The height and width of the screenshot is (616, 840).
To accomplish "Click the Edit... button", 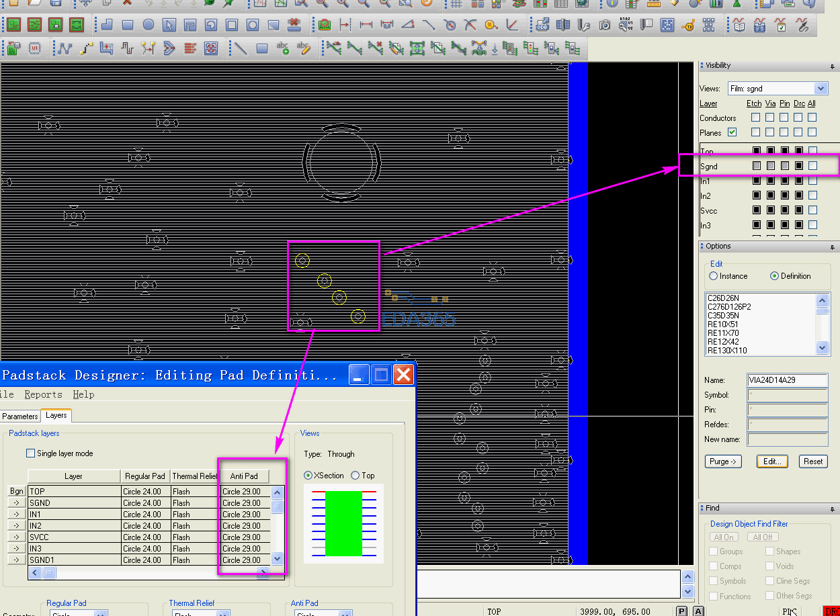I will coord(772,461).
